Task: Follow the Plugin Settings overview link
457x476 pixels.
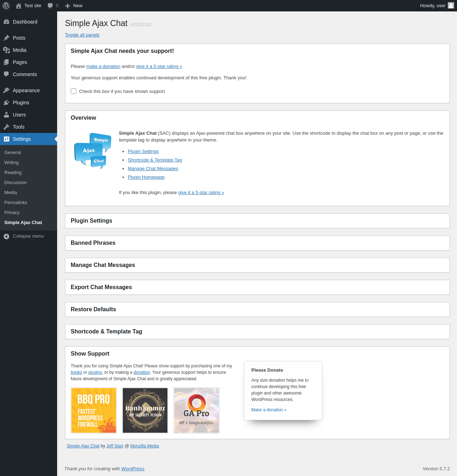Action: pyautogui.click(x=143, y=152)
